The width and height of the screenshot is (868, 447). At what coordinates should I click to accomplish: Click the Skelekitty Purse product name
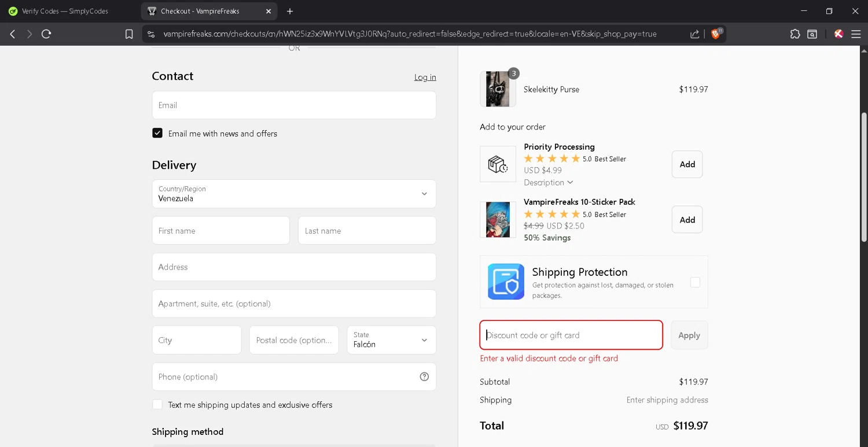(551, 89)
